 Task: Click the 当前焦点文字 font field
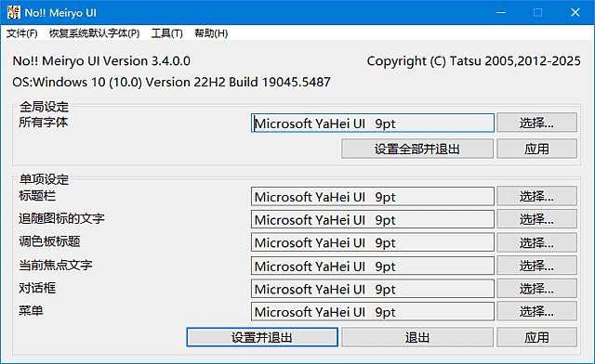tap(373, 266)
